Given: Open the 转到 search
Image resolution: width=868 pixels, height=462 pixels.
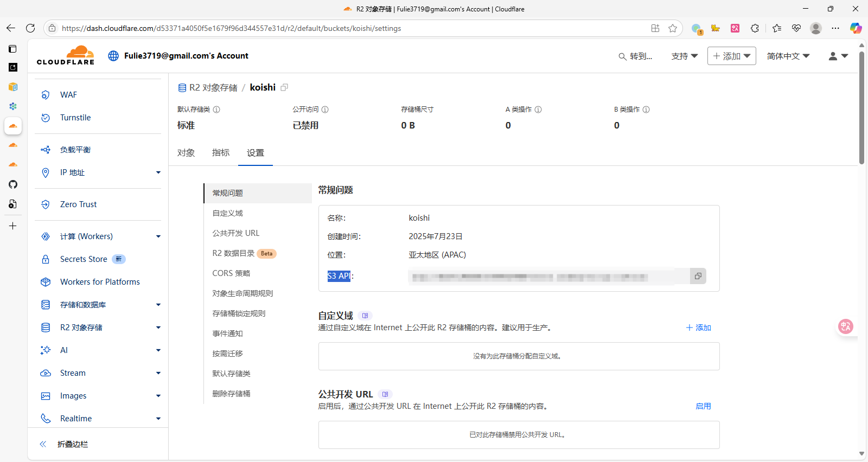Looking at the screenshot, I should tap(635, 56).
